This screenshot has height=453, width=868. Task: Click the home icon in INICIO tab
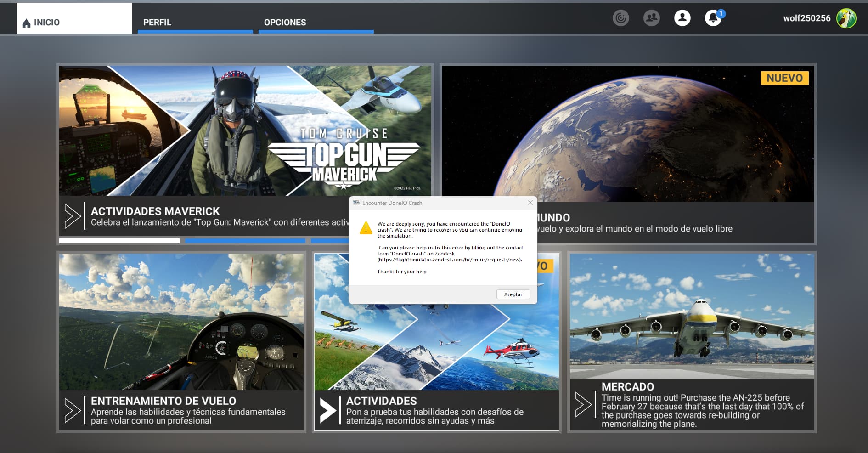(26, 23)
